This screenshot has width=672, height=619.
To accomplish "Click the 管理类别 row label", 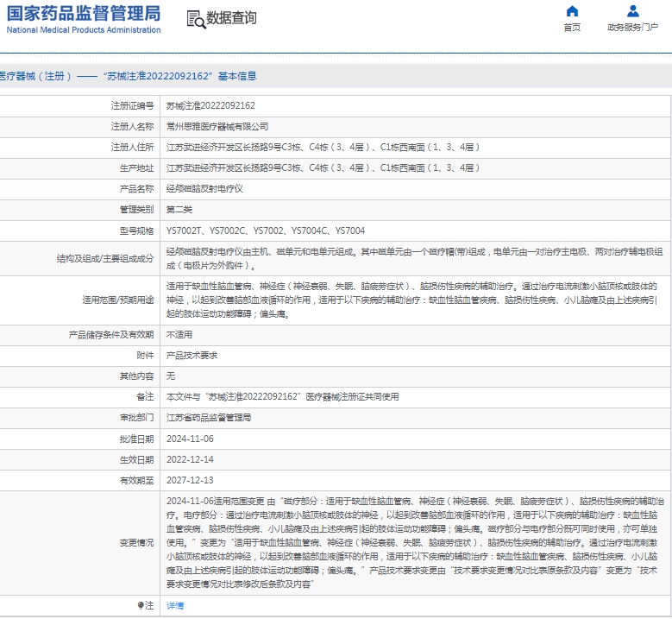I will [136, 209].
